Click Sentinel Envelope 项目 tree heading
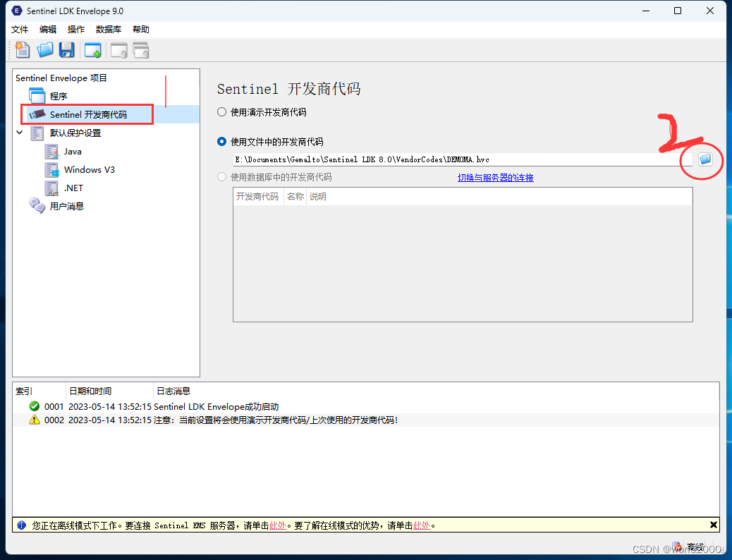Viewport: 732px width, 560px height. pyautogui.click(x=61, y=78)
